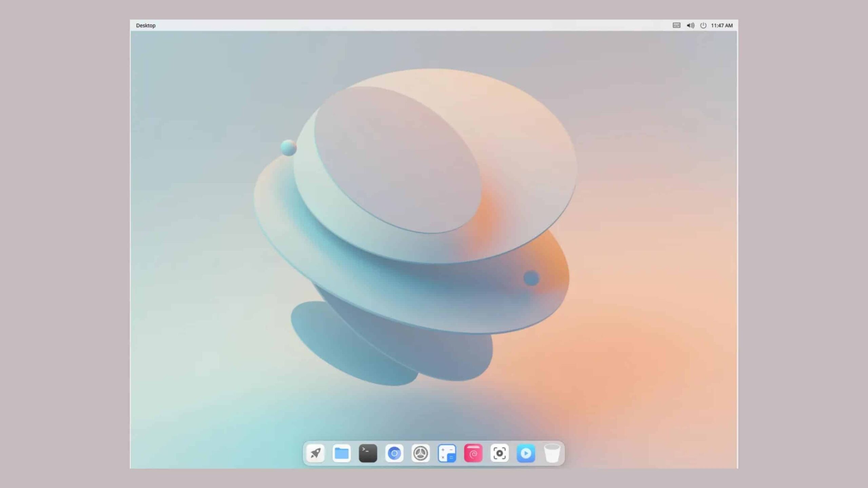
Task: Open the file manager folder icon
Action: [x=341, y=453]
